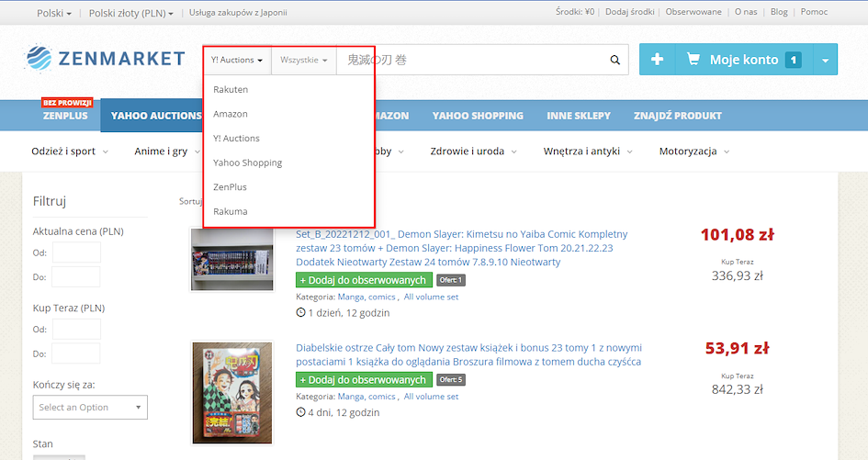
Task: Toggle the Y! Auctions store selector
Action: click(237, 60)
